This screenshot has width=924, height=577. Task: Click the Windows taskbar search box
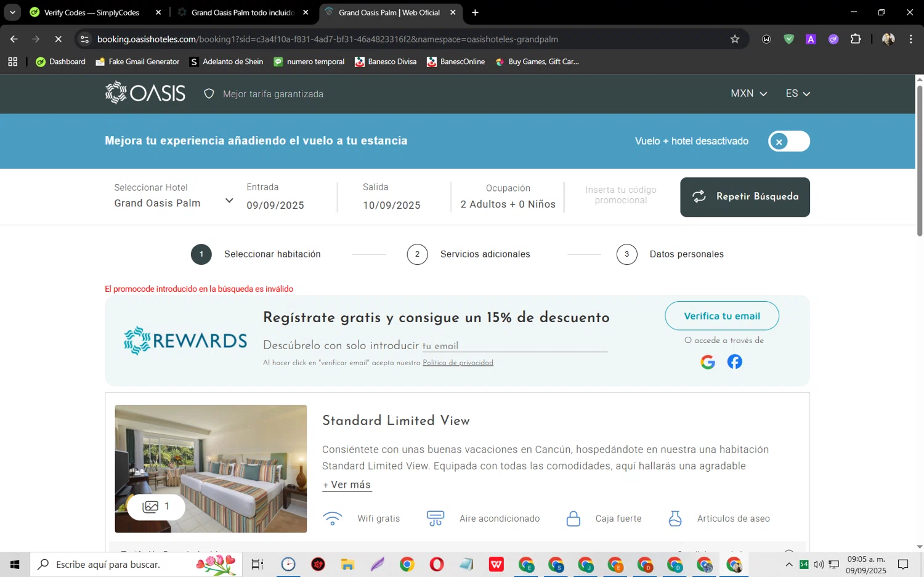[x=136, y=564]
